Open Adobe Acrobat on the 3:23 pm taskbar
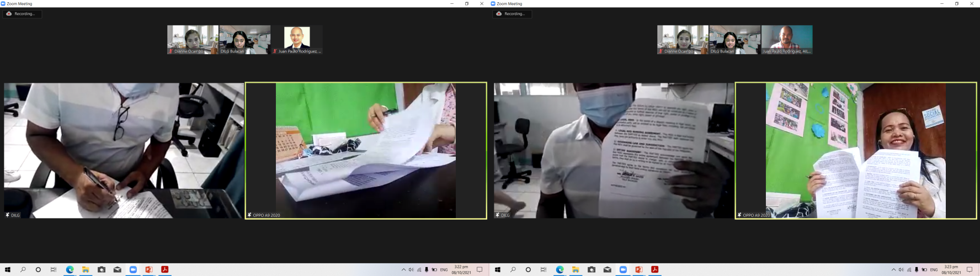This screenshot has height=276, width=980. point(654,270)
